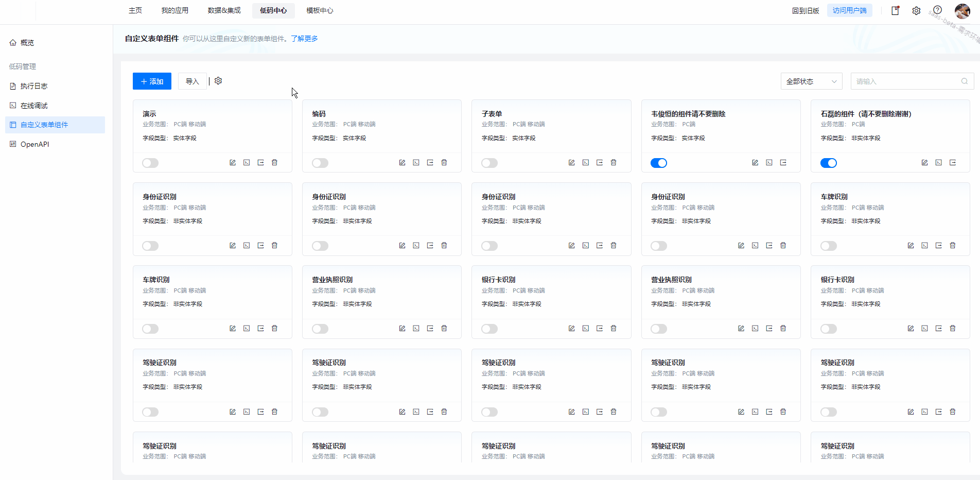Screen dimensions: 980x480
Task: Delete the 编码 component via trash icon
Action: (444, 163)
